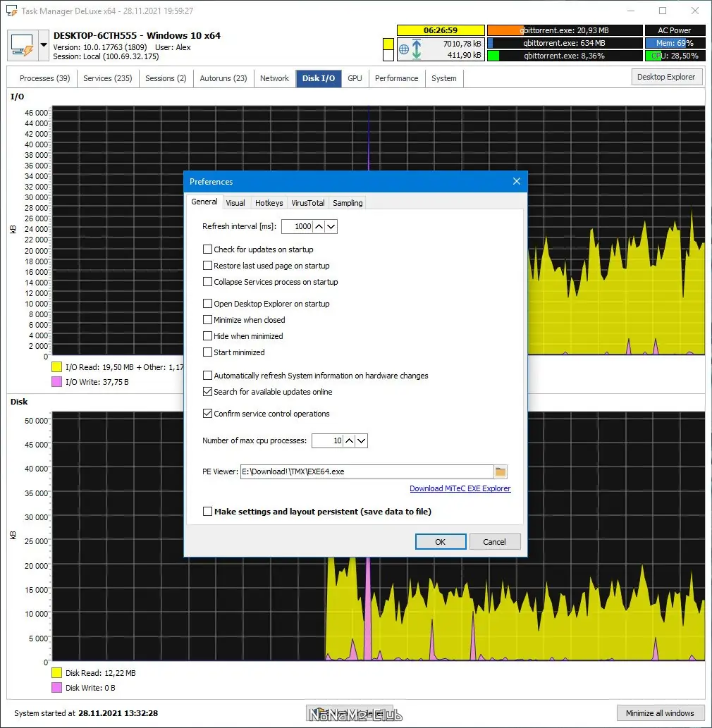Click the network up-down arrows icon
The height and width of the screenshot is (728, 712).
pos(417,49)
